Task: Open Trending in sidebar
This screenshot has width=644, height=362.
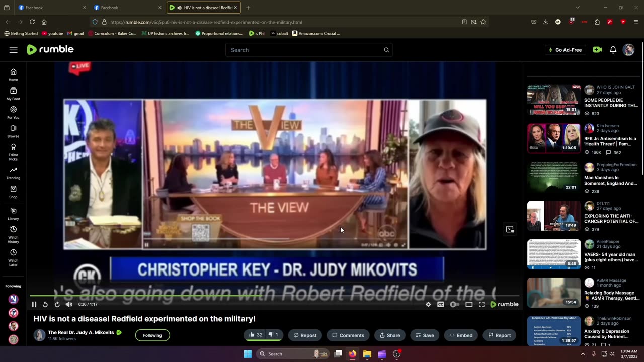Action: coord(13,173)
